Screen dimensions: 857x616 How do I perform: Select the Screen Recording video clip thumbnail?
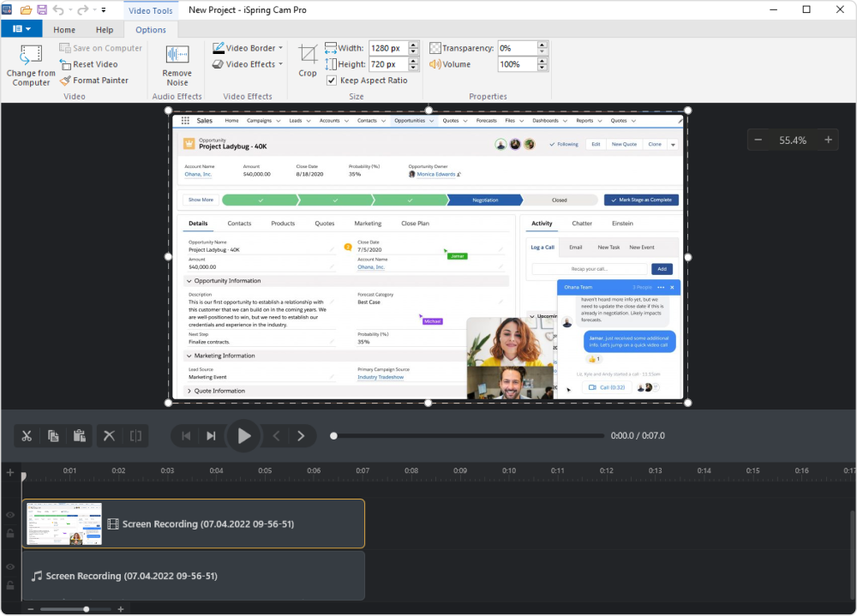tap(64, 523)
